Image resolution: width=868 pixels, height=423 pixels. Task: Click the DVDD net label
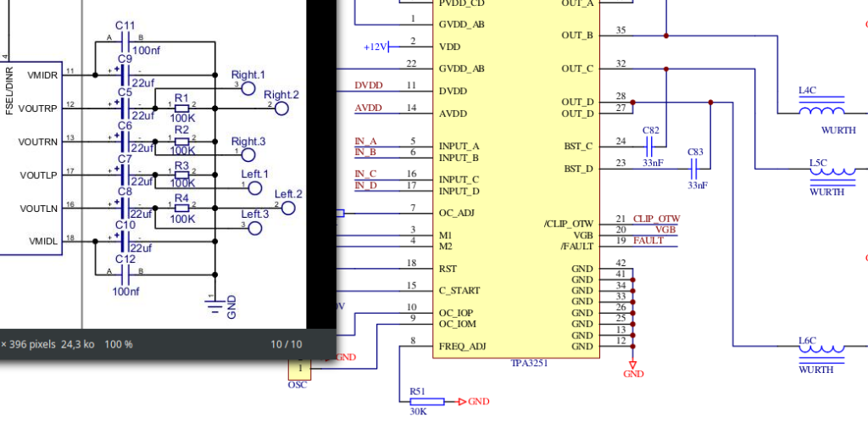[x=369, y=86]
